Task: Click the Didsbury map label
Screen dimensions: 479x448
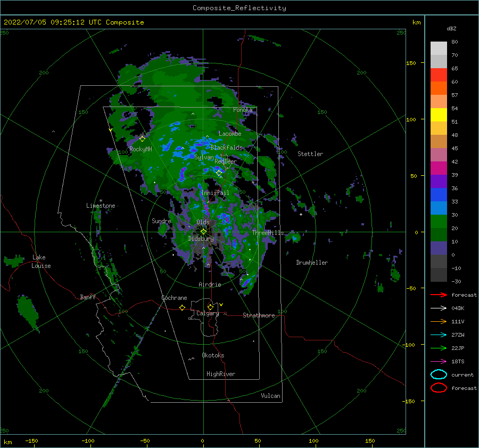Action: [201, 239]
